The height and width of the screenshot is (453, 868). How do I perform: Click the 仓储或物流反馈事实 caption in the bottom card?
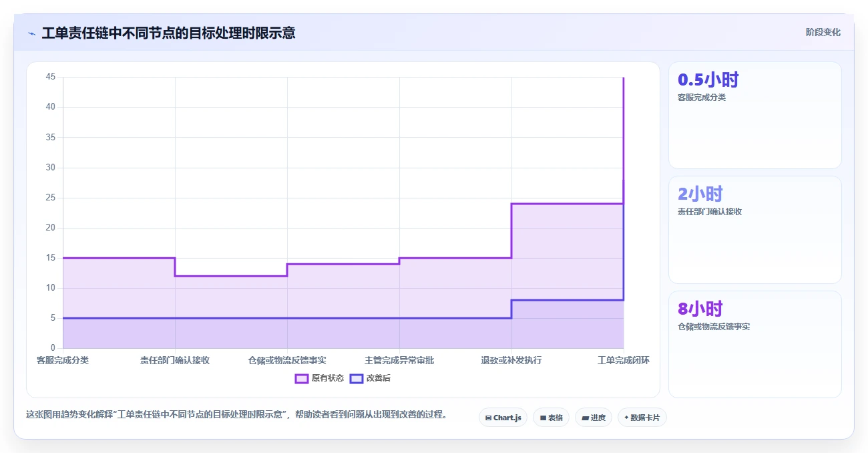click(714, 327)
